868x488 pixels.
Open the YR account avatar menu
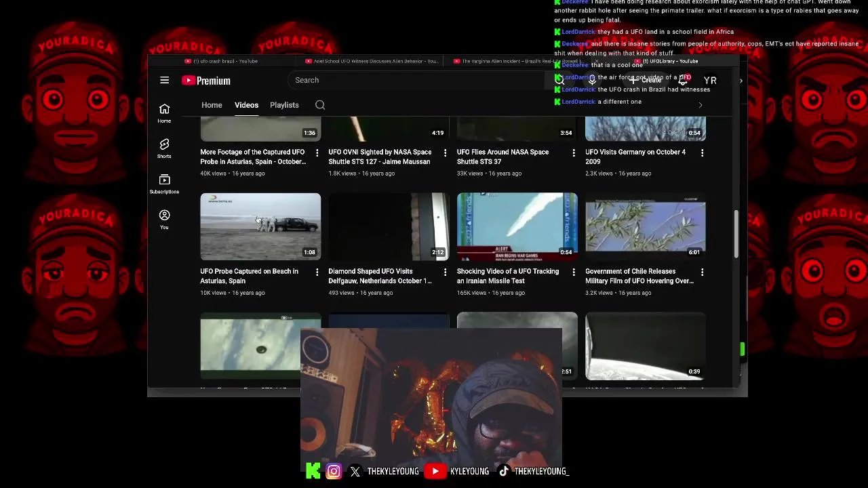click(710, 80)
